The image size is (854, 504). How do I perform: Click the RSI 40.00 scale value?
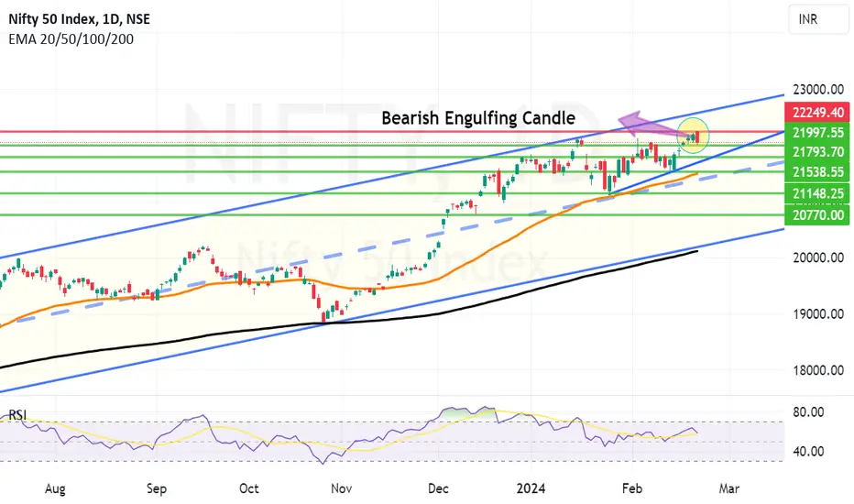click(808, 452)
